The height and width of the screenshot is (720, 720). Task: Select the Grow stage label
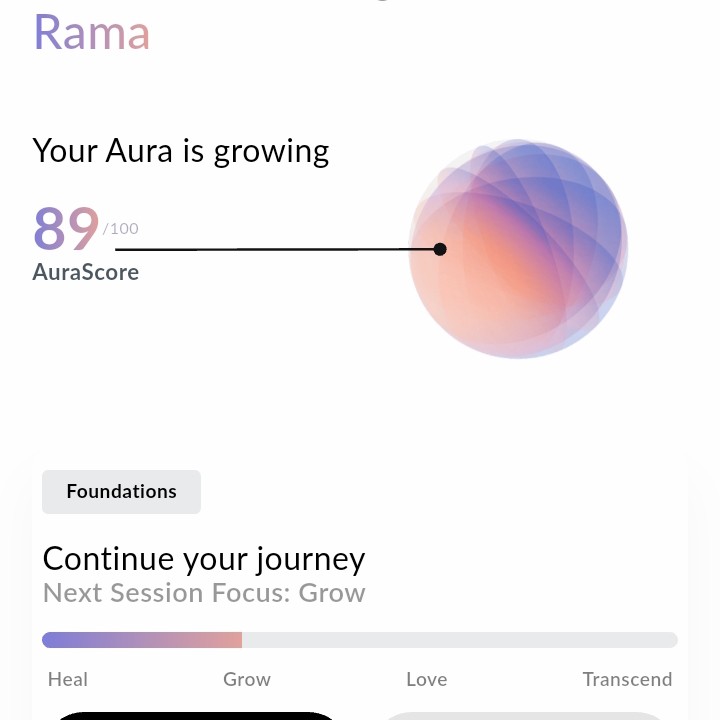(247, 680)
